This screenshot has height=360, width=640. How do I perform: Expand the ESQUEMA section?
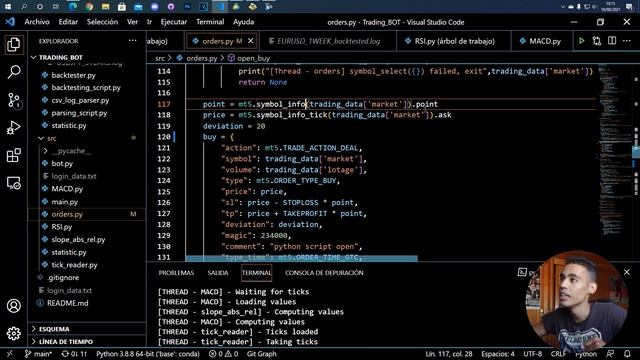(54, 329)
